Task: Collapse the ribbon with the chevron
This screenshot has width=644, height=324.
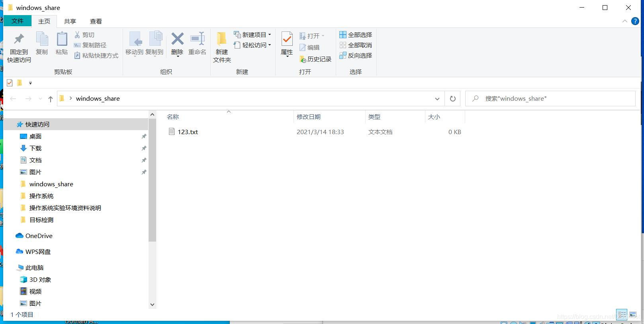Action: [624, 21]
